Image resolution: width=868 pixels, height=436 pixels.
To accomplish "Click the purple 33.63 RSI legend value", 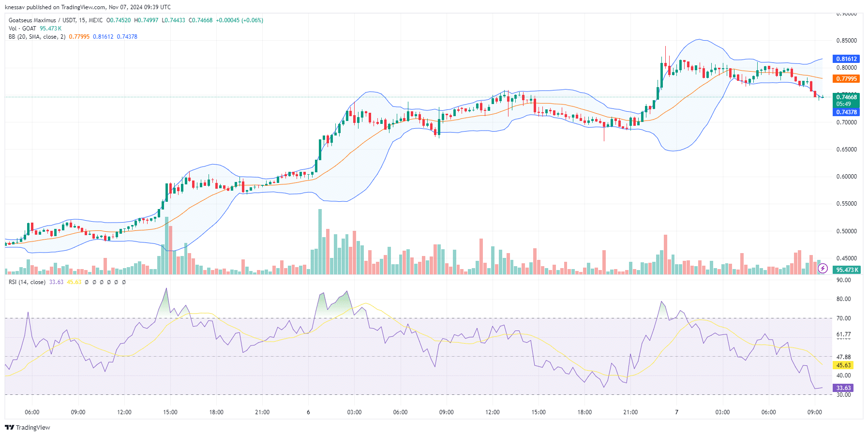I will pyautogui.click(x=56, y=282).
